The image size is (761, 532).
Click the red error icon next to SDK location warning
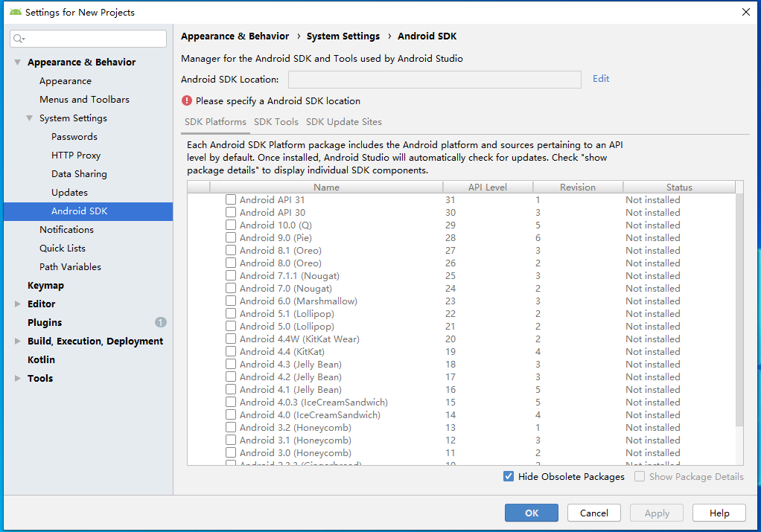(187, 100)
